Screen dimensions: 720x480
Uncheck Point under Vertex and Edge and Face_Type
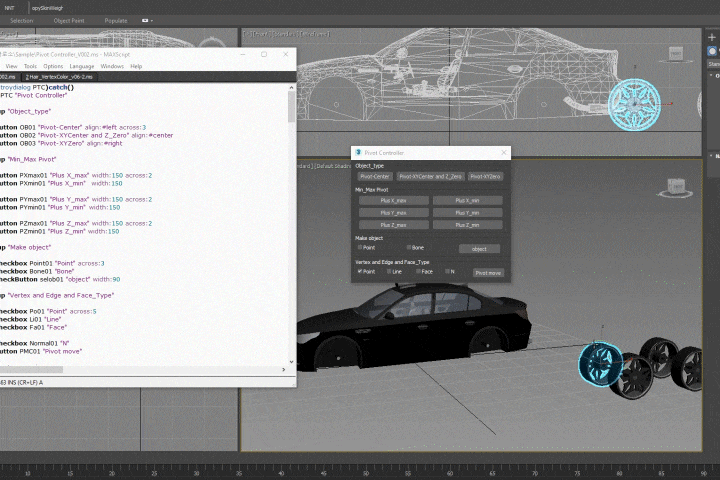pos(360,271)
